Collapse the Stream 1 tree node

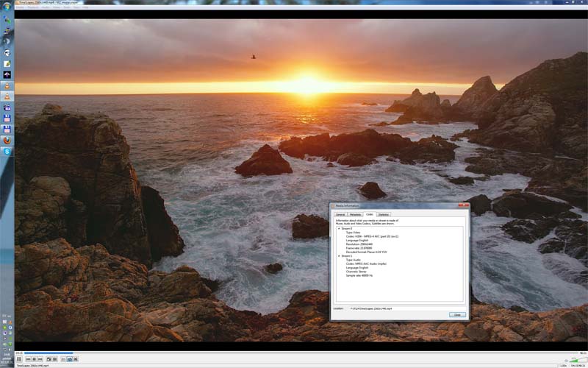click(338, 256)
